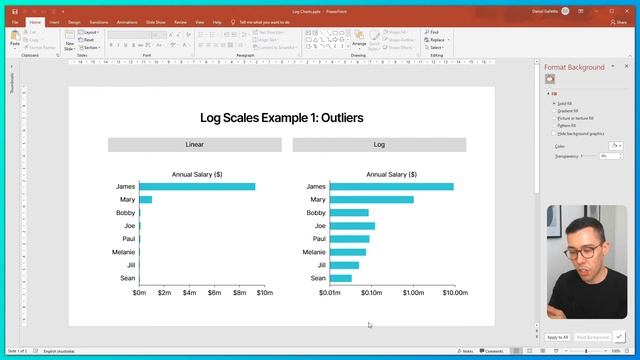This screenshot has width=640, height=360.
Task: Select Pattern fill radio option
Action: coord(554,125)
